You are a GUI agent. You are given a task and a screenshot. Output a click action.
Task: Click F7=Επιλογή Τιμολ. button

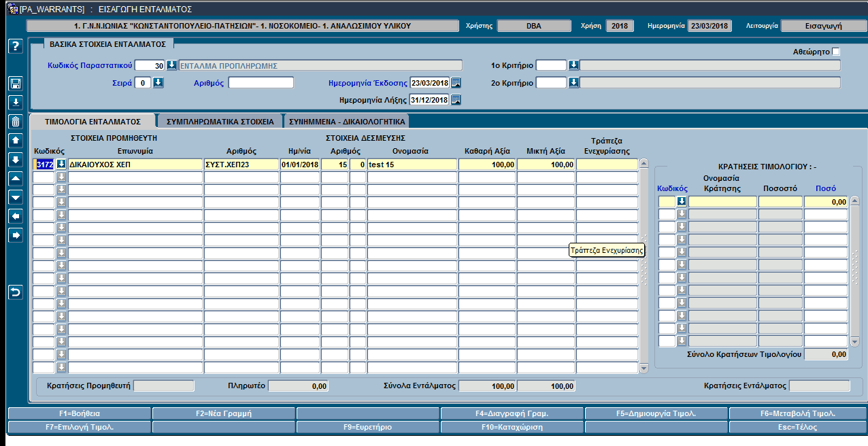tap(80, 428)
